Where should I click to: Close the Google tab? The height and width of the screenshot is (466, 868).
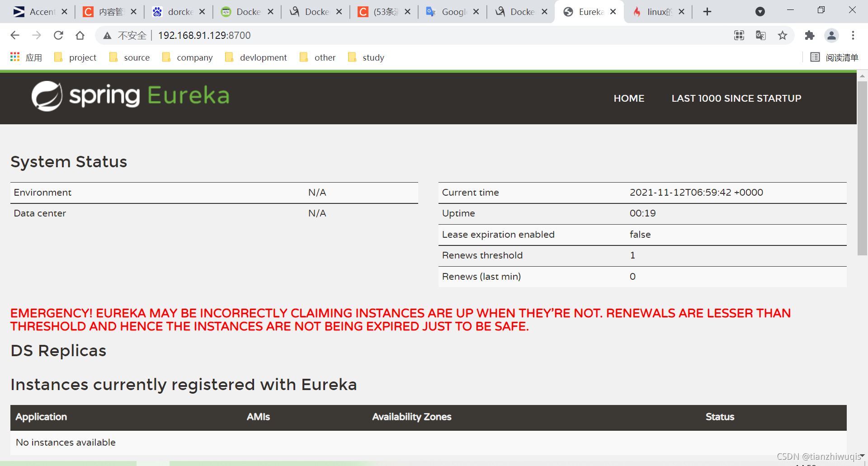pos(476,12)
